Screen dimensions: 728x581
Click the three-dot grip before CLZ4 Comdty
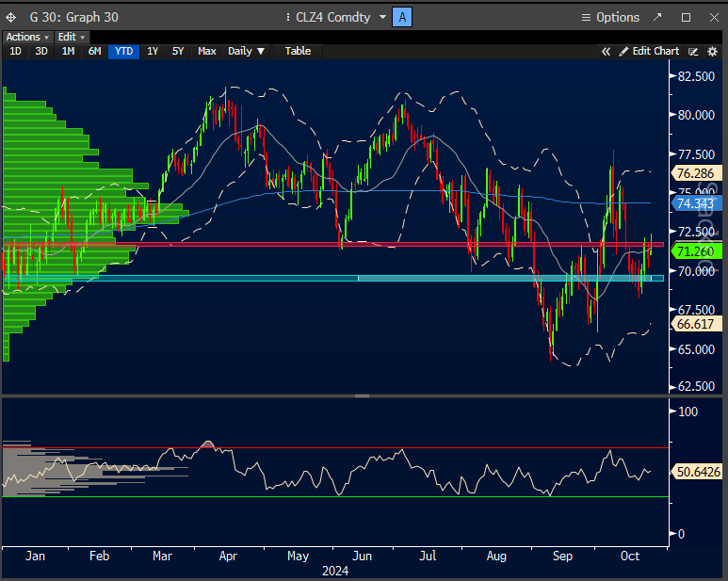pyautogui.click(x=287, y=17)
